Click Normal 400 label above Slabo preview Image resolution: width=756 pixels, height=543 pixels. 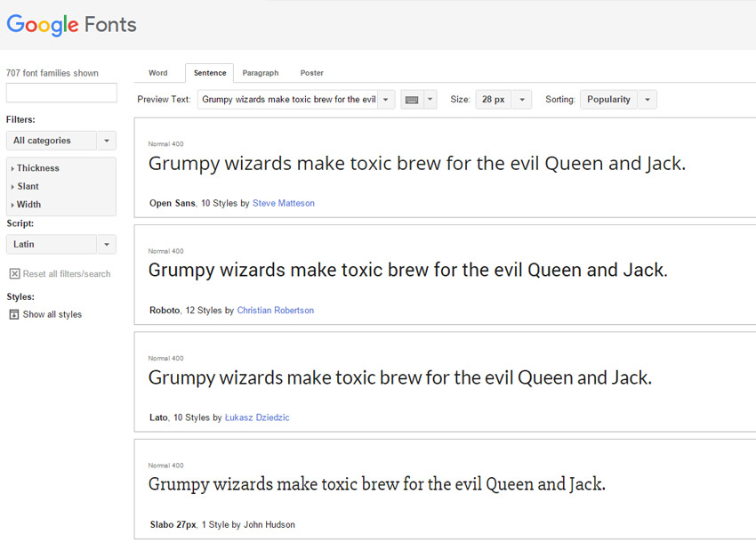(165, 466)
